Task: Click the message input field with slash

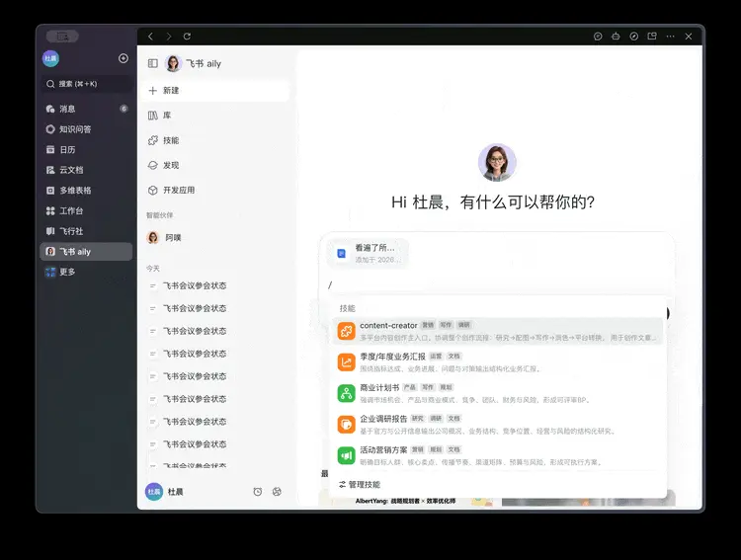Action: pos(496,284)
